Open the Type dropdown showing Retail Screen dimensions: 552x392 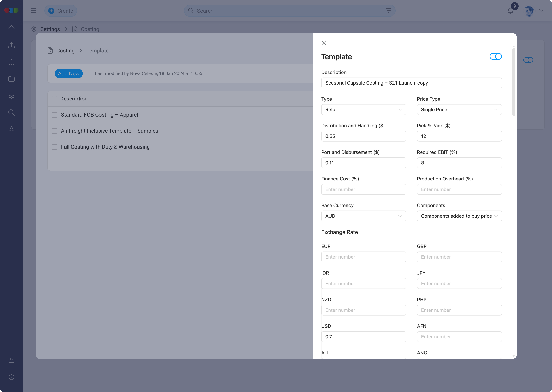pyautogui.click(x=363, y=110)
